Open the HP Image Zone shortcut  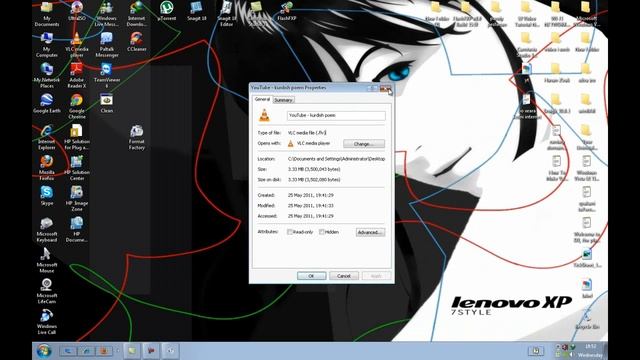pyautogui.click(x=77, y=199)
